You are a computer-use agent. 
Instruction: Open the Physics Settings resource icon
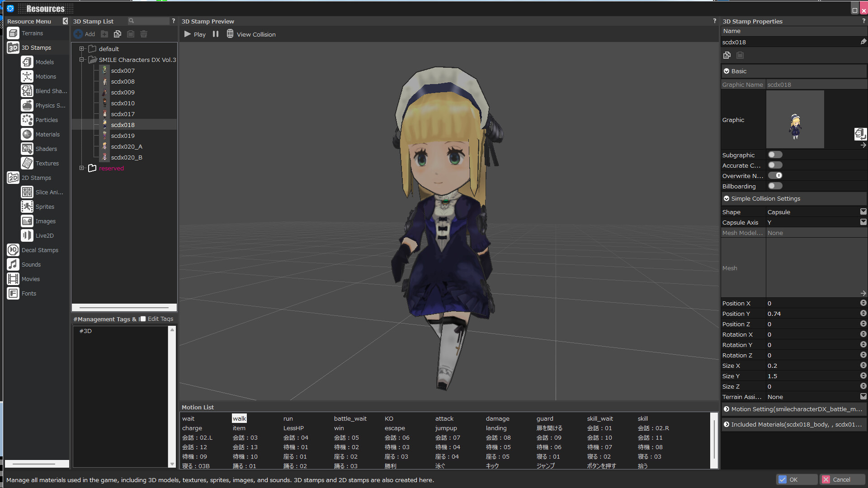click(x=27, y=105)
